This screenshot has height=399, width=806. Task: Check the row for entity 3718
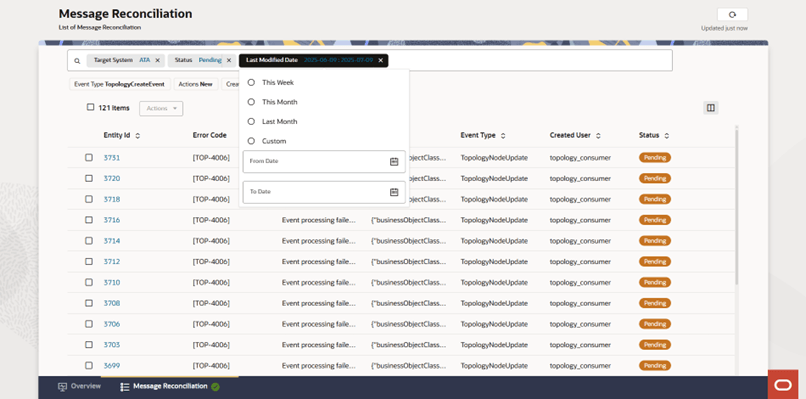pos(89,199)
